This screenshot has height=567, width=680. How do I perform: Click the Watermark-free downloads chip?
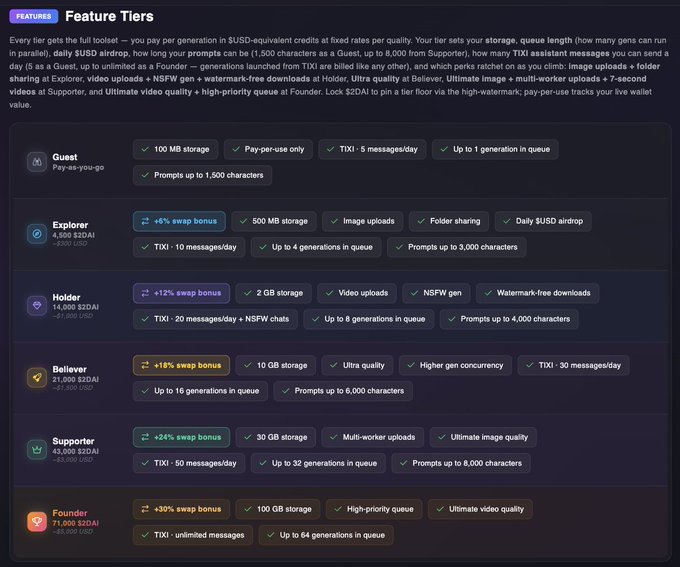tap(538, 293)
